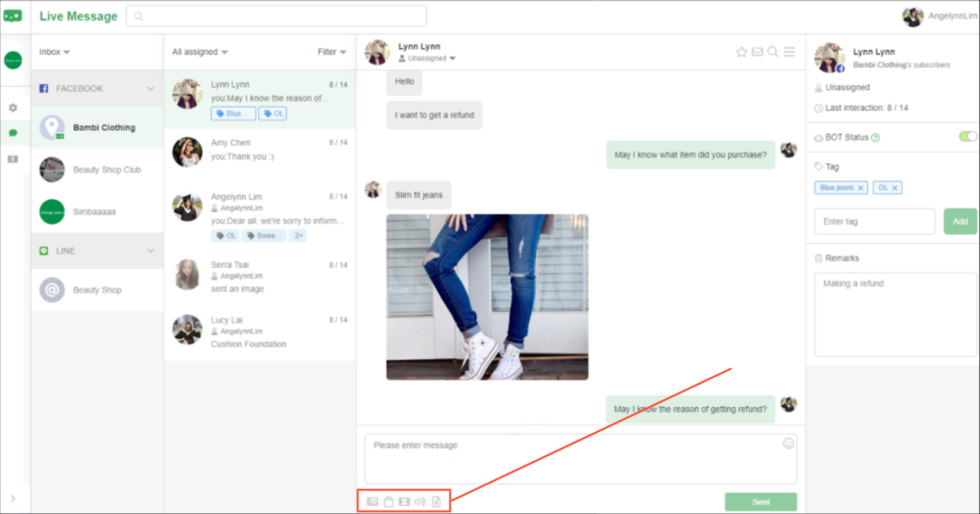The height and width of the screenshot is (514, 980).
Task: Click the Enter tag input field
Action: (x=874, y=221)
